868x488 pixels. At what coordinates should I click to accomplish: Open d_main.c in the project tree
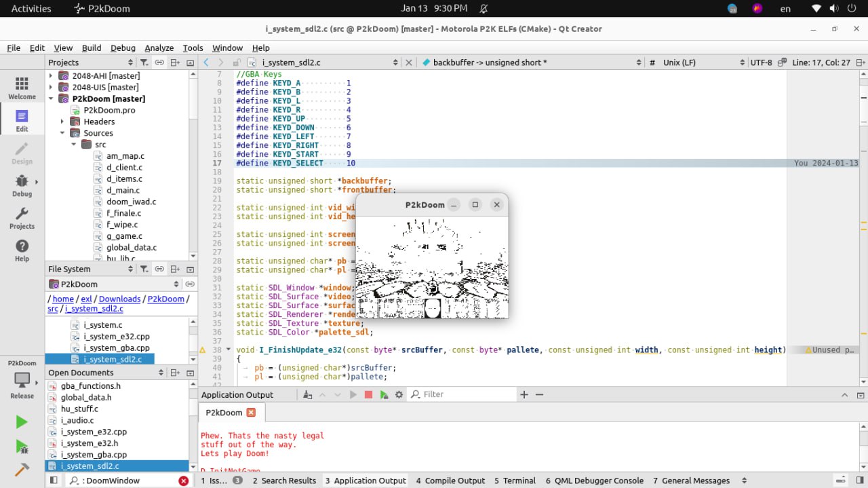point(123,191)
